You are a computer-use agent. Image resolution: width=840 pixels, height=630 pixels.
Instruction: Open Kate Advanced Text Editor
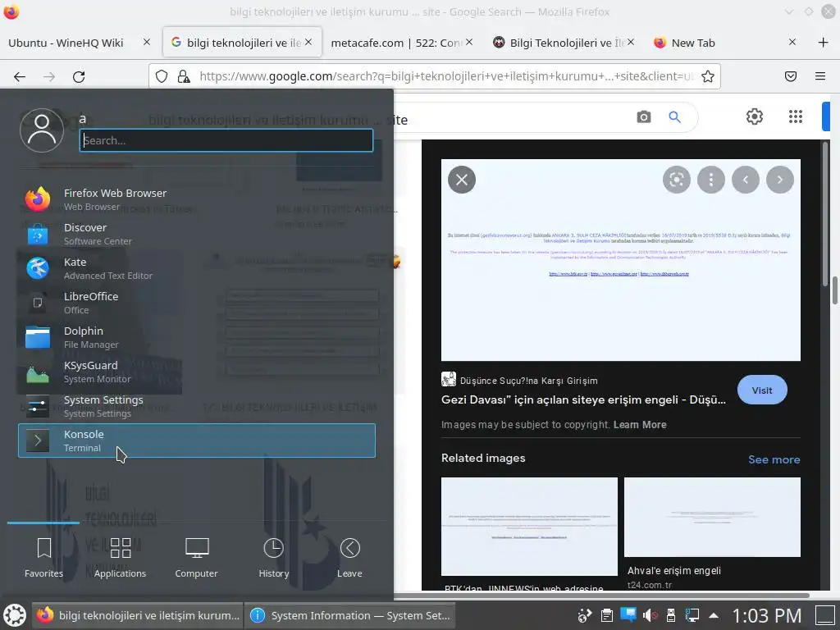tap(197, 268)
